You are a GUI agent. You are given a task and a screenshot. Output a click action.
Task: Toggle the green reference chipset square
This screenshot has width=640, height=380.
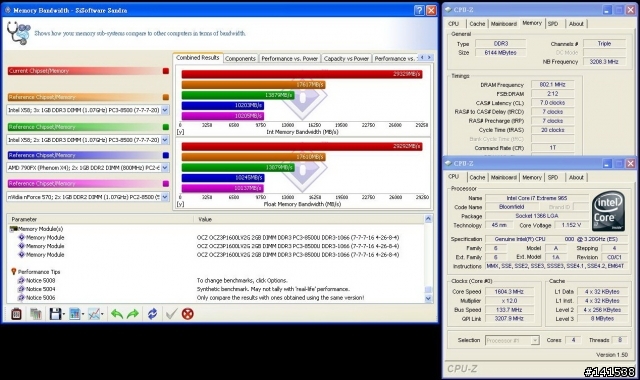click(x=166, y=127)
